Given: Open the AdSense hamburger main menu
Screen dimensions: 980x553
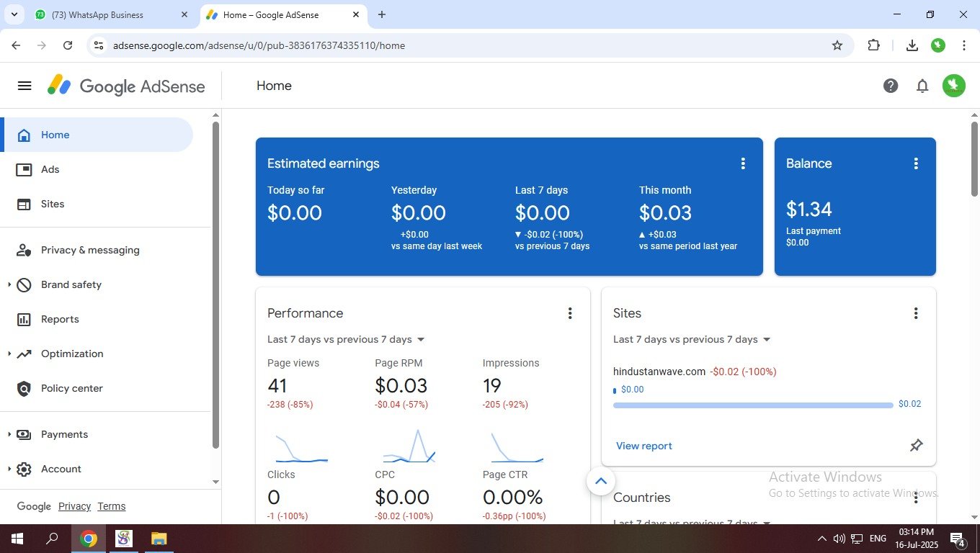Looking at the screenshot, I should pyautogui.click(x=24, y=86).
